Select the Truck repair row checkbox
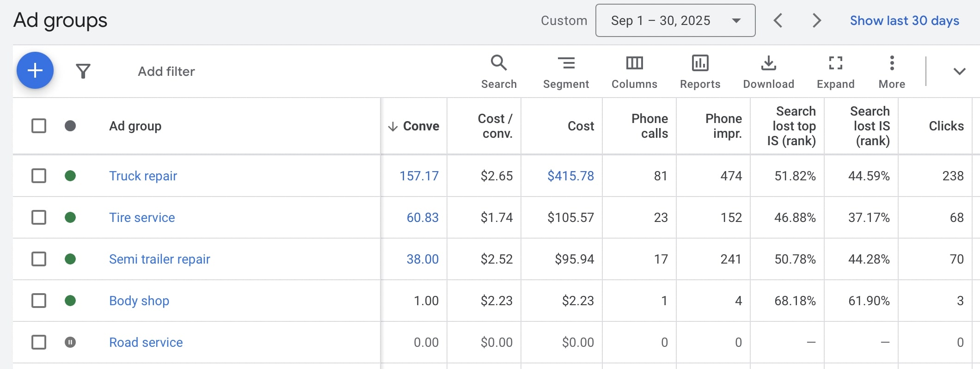The height and width of the screenshot is (369, 980). 39,176
